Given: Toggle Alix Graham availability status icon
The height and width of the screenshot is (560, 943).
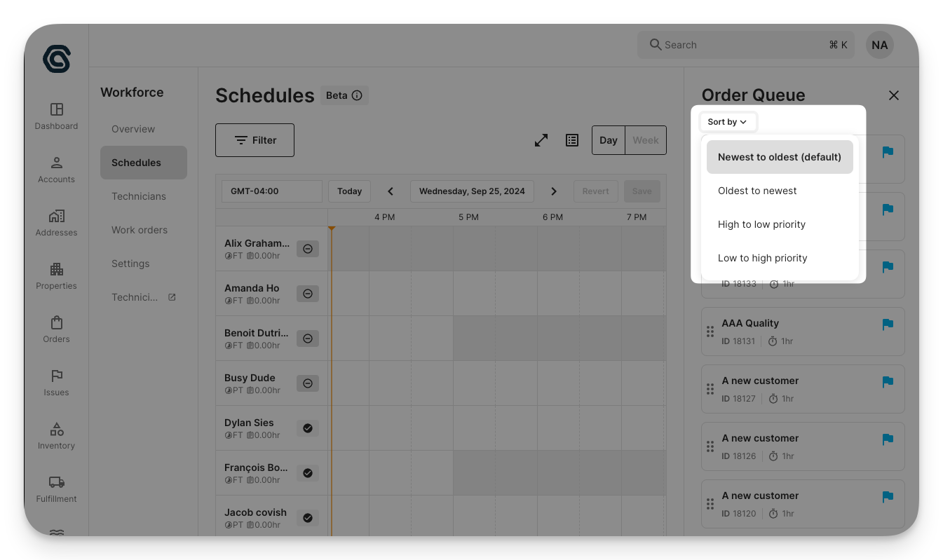Looking at the screenshot, I should (308, 249).
